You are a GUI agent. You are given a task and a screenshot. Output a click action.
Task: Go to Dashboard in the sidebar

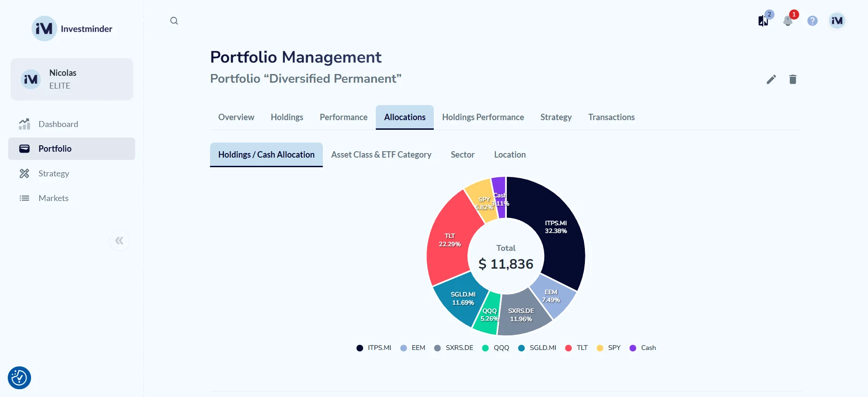[x=72, y=124]
